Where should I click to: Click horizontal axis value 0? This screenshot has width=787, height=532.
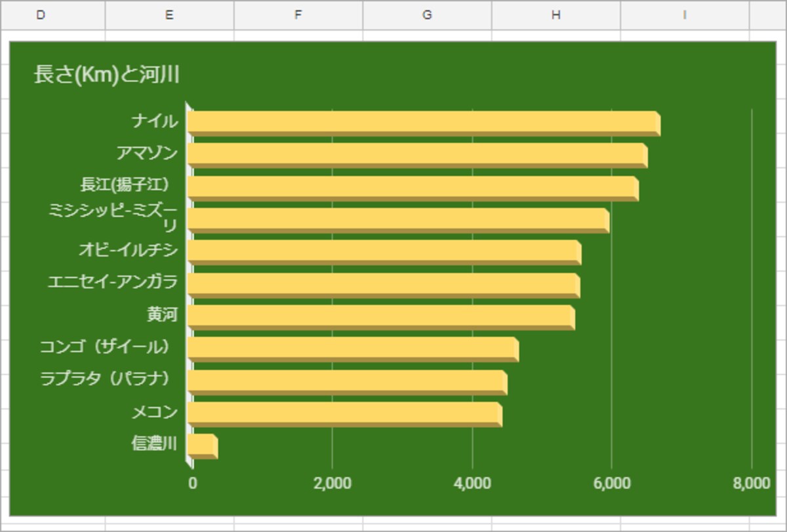[x=192, y=483]
